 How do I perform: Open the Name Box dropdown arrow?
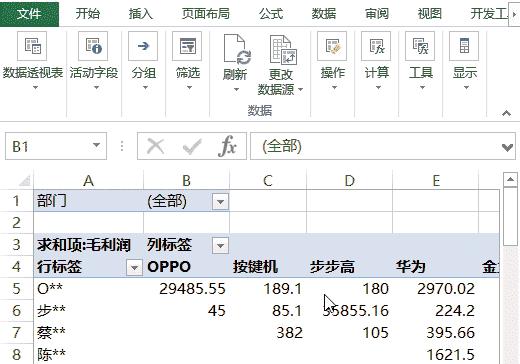pos(96,145)
